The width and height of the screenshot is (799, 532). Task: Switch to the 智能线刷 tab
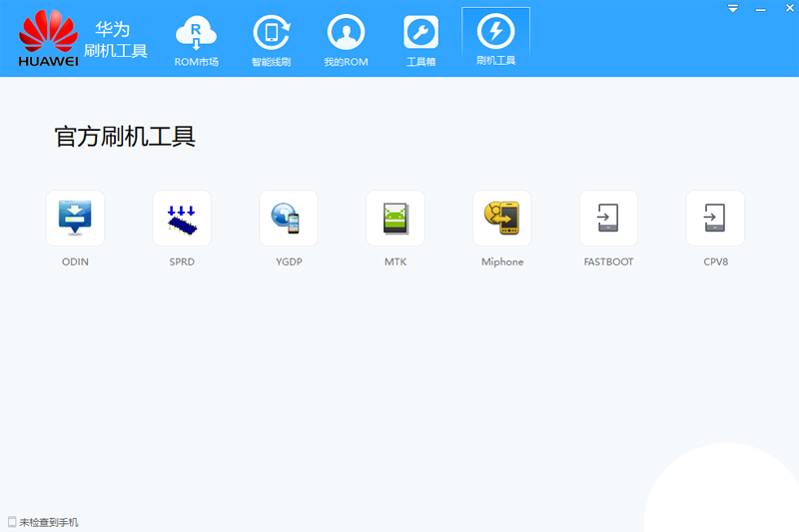coord(271,42)
